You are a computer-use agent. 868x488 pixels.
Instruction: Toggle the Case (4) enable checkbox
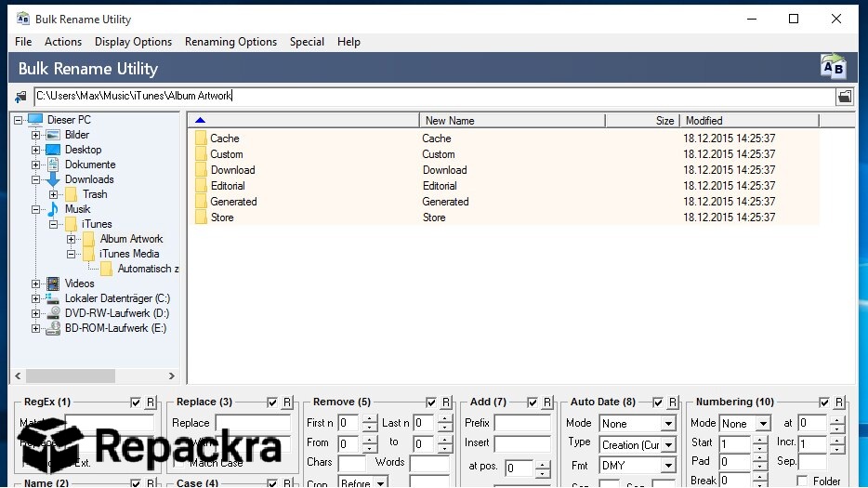point(272,483)
